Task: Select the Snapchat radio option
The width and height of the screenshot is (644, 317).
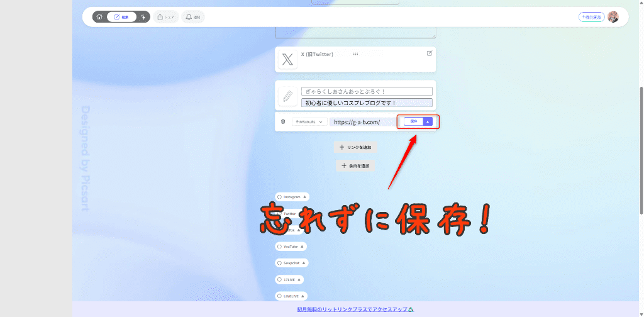Action: tap(279, 263)
